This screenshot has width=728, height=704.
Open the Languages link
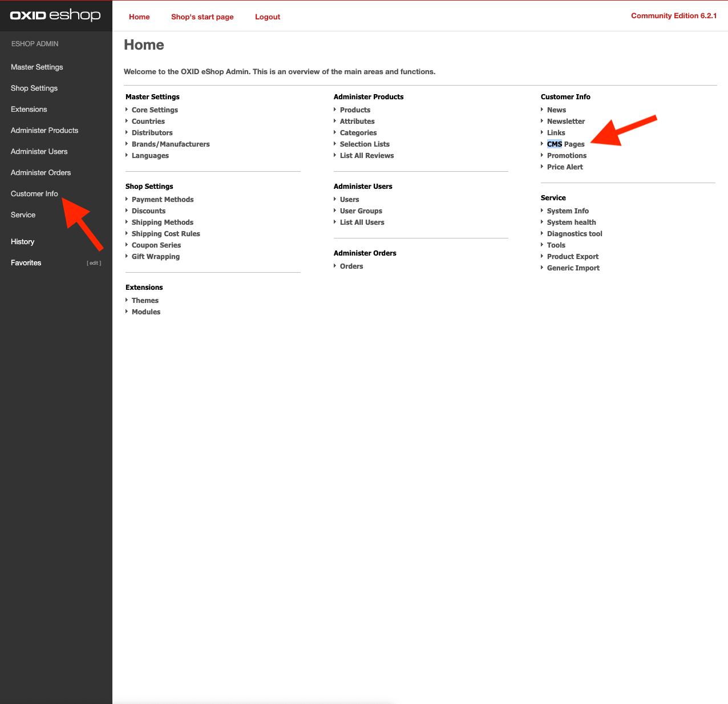(x=150, y=155)
